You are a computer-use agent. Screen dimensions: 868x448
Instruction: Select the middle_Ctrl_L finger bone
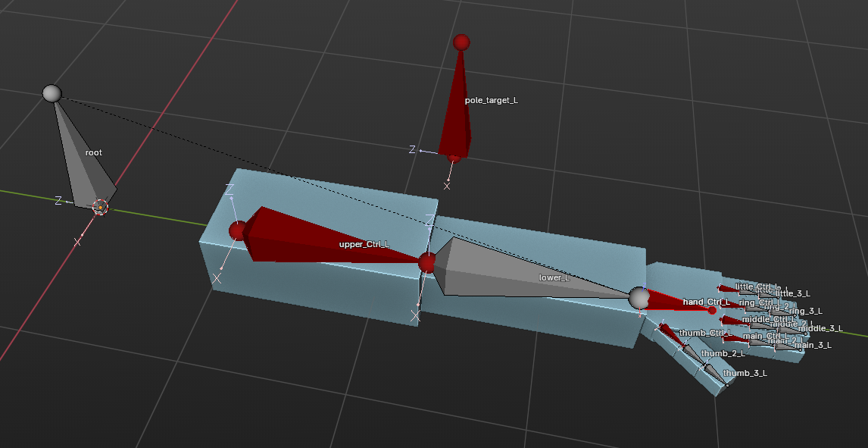click(x=732, y=321)
